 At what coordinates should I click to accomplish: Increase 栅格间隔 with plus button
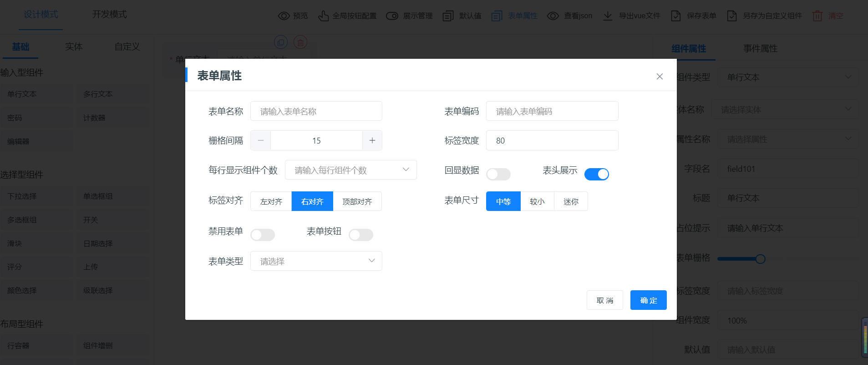372,140
